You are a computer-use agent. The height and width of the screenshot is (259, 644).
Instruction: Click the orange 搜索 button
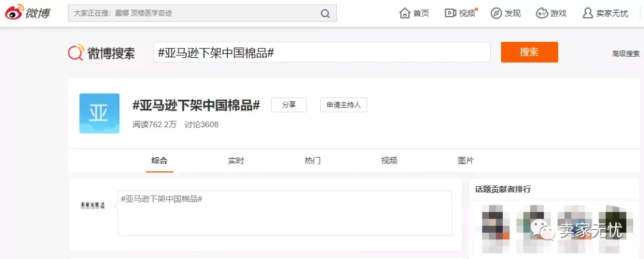point(530,52)
